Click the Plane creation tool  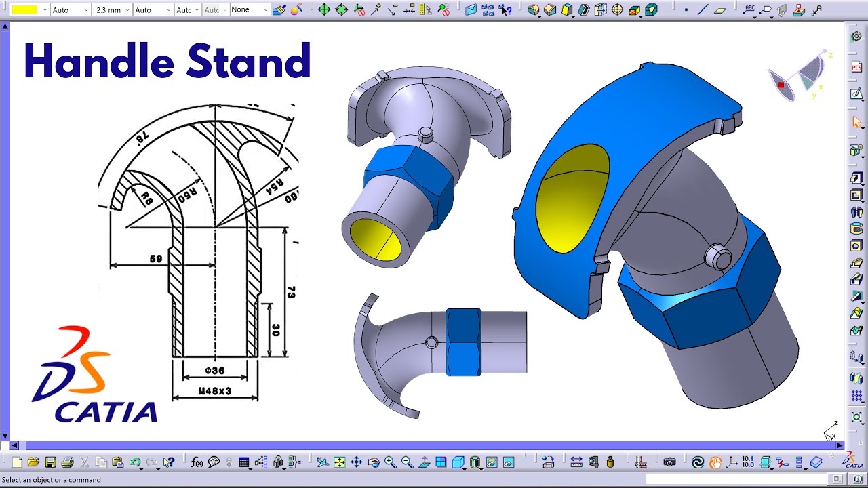point(720,10)
